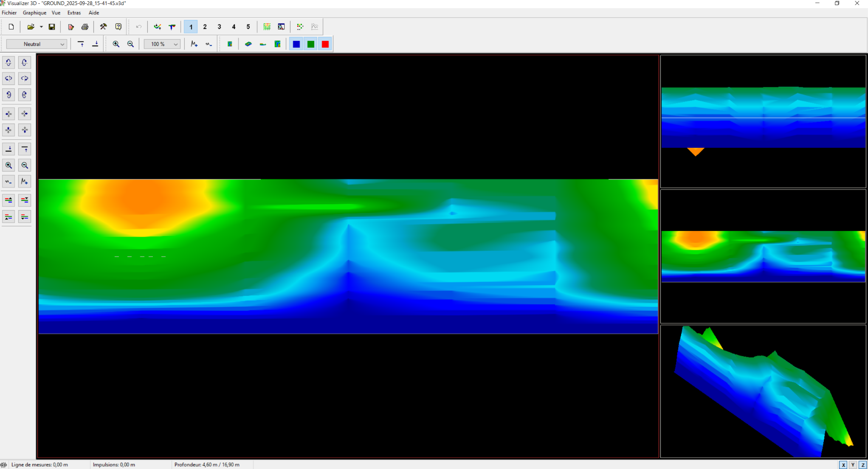Click zoom in magnifier in left sidebar
868x469 pixels.
pos(8,166)
